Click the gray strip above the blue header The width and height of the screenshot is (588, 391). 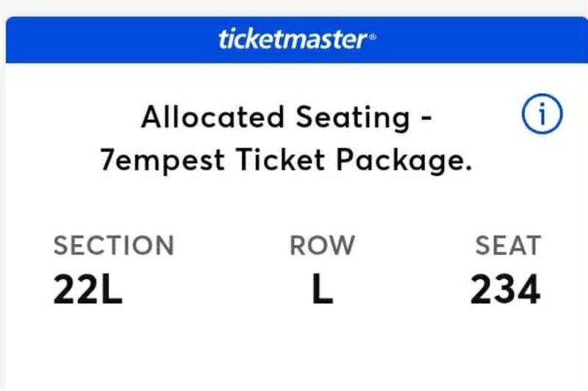point(294,7)
